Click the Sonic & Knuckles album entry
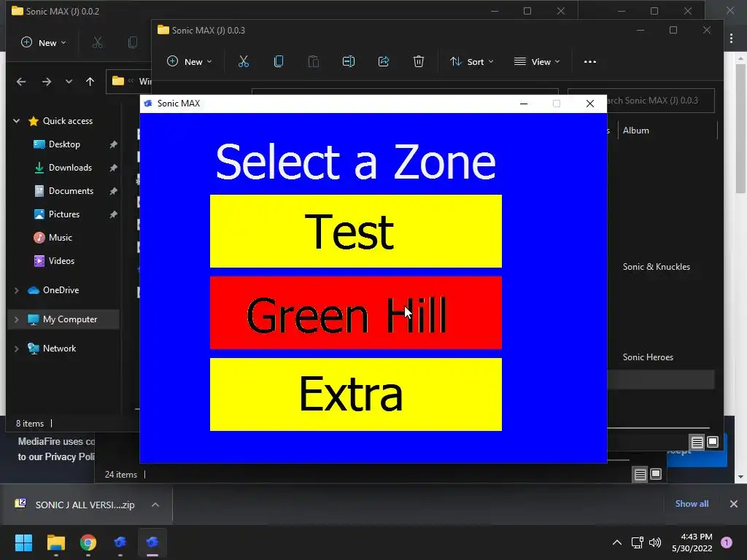 coord(657,267)
